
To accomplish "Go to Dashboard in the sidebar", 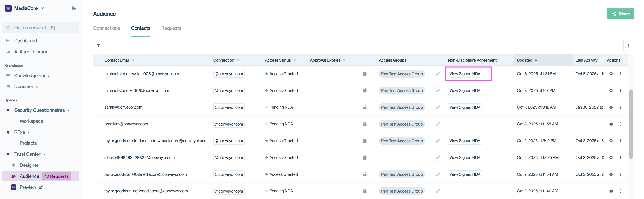I will click(25, 41).
